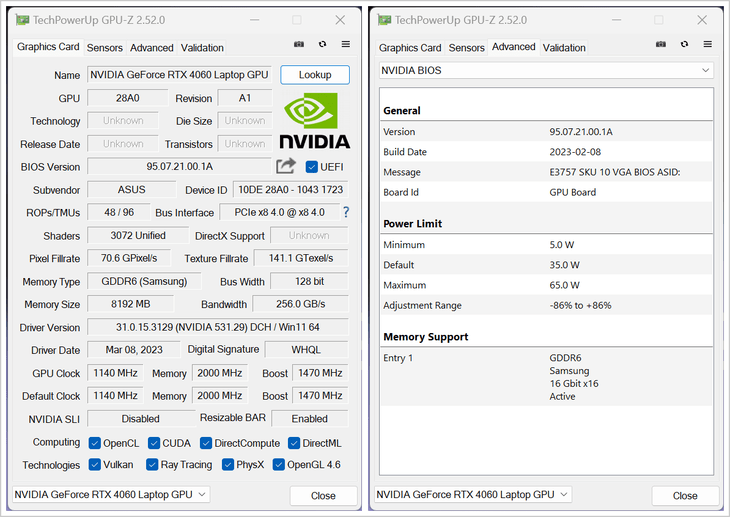This screenshot has height=517, width=730.
Task: Expand the NVIDIA BIOS dropdown
Action: [545, 71]
